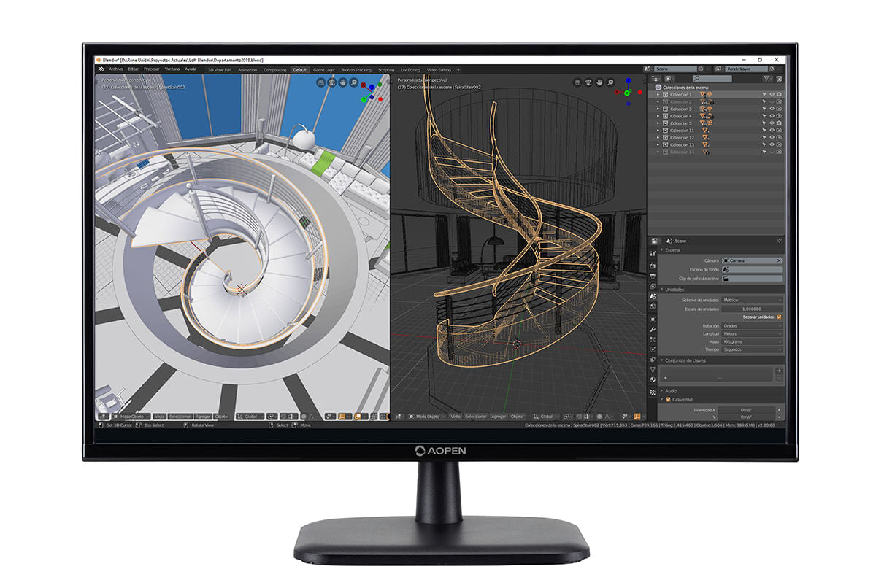Click Agregar in the right viewport header

[x=499, y=417]
